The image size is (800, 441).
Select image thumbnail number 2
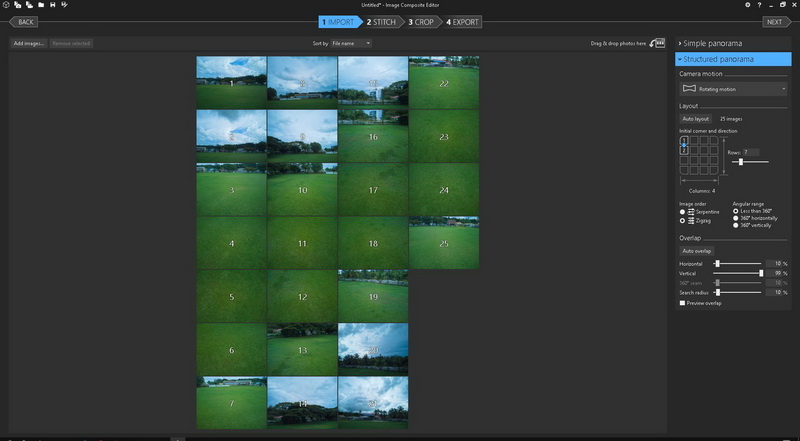[x=232, y=136]
